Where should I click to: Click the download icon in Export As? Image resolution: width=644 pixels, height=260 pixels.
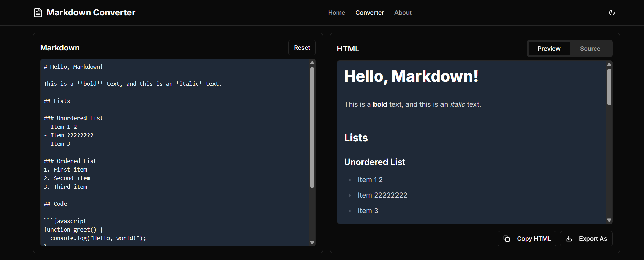569,239
